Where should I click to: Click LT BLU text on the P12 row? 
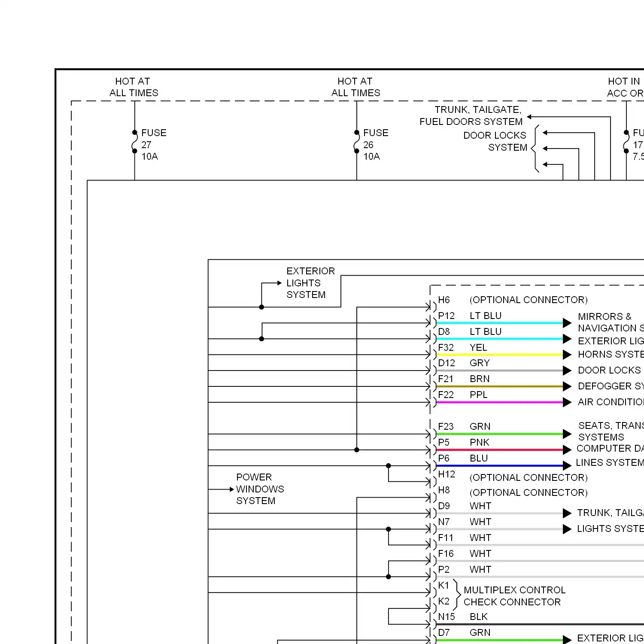point(486,316)
